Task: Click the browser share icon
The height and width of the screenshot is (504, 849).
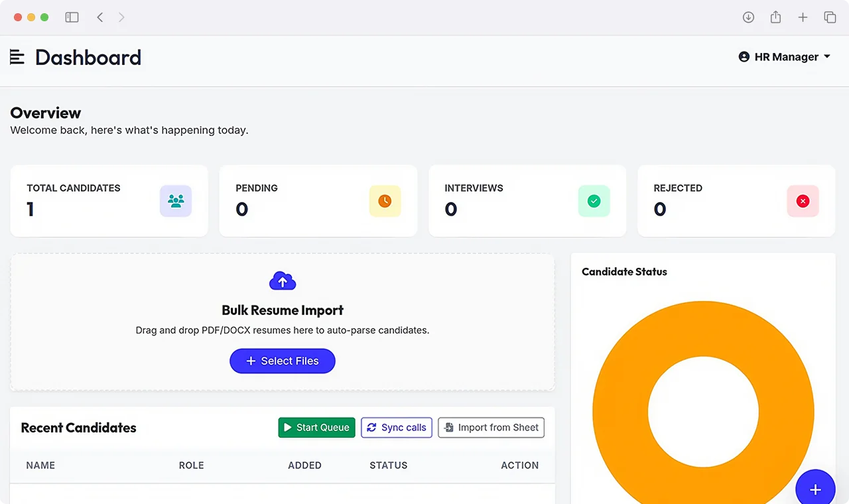Action: click(775, 17)
